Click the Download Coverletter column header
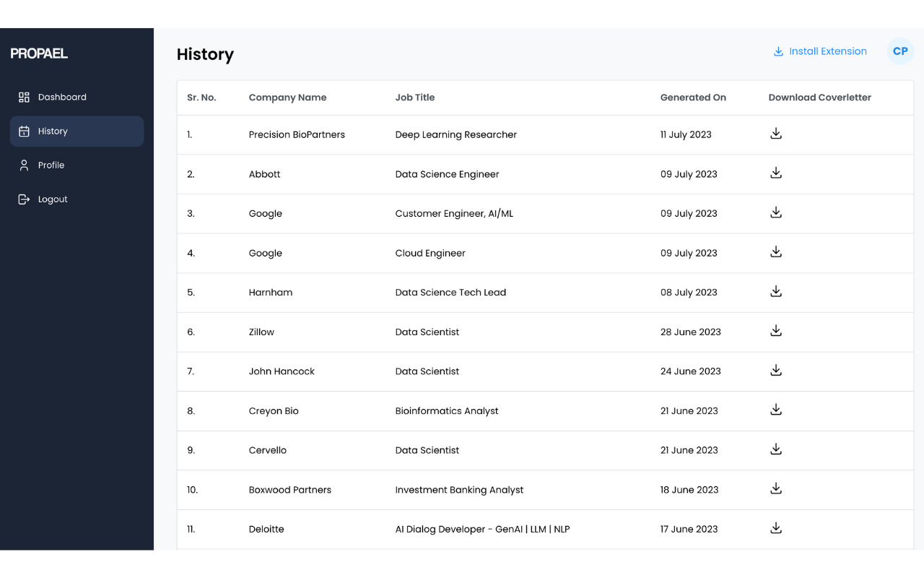The width and height of the screenshot is (924, 578). [819, 98]
